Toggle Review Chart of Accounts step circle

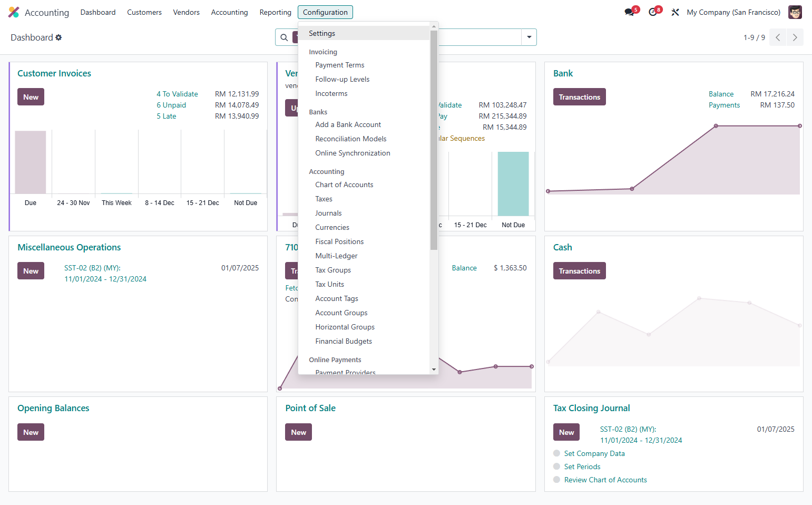(x=556, y=480)
